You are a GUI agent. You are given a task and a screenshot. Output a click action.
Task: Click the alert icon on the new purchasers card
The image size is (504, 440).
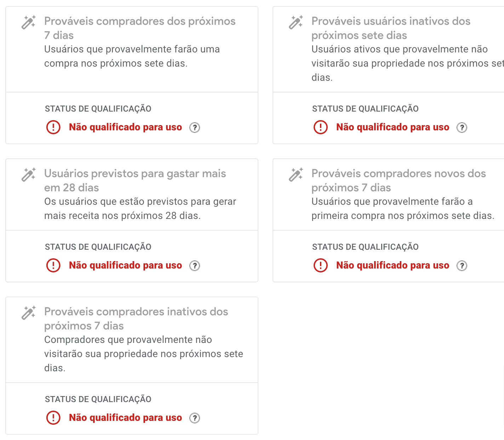tap(320, 265)
